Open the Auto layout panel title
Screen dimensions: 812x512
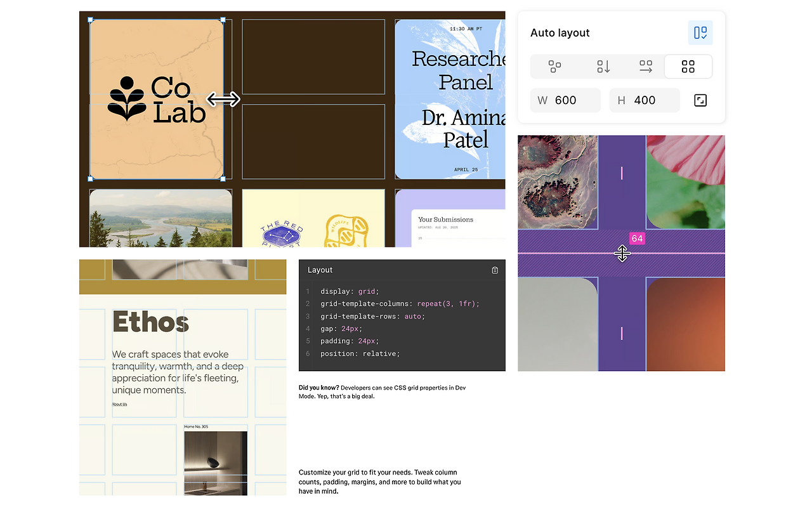pos(560,32)
